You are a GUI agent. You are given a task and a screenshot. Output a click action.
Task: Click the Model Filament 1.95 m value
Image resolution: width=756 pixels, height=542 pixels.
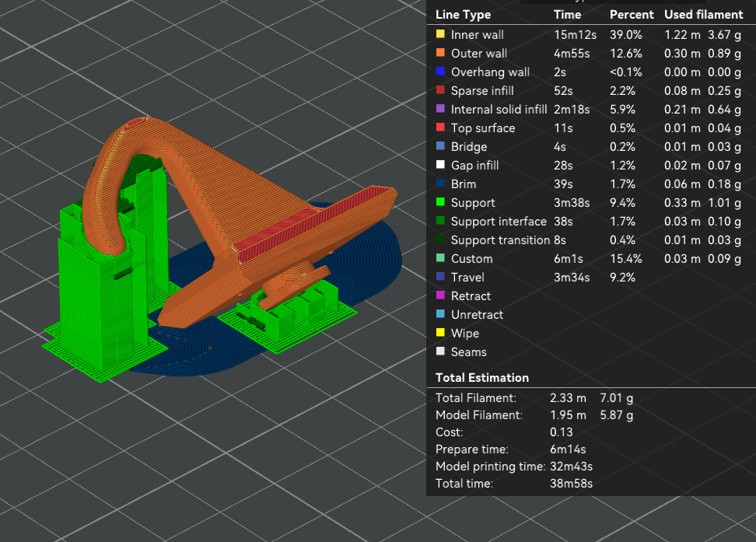pos(568,415)
